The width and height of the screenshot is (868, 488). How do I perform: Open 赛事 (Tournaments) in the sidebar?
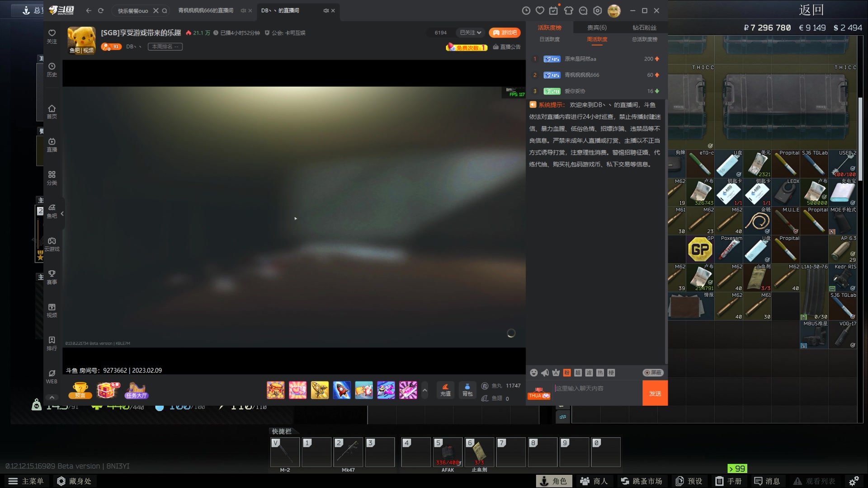tap(52, 277)
